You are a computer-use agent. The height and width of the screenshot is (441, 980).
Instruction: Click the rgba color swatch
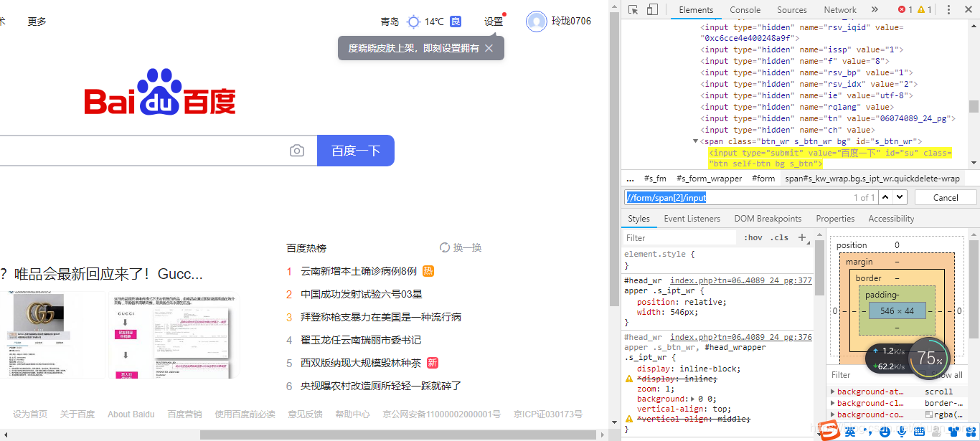point(929,414)
